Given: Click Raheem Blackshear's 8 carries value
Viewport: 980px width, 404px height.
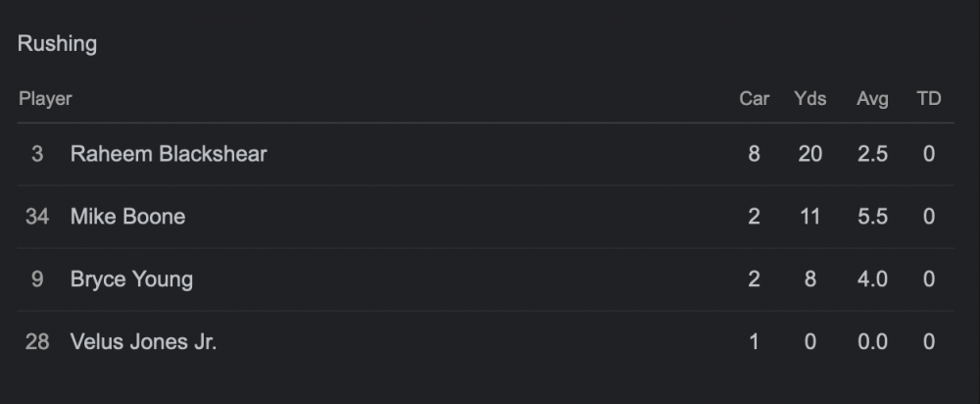Looking at the screenshot, I should click(754, 154).
